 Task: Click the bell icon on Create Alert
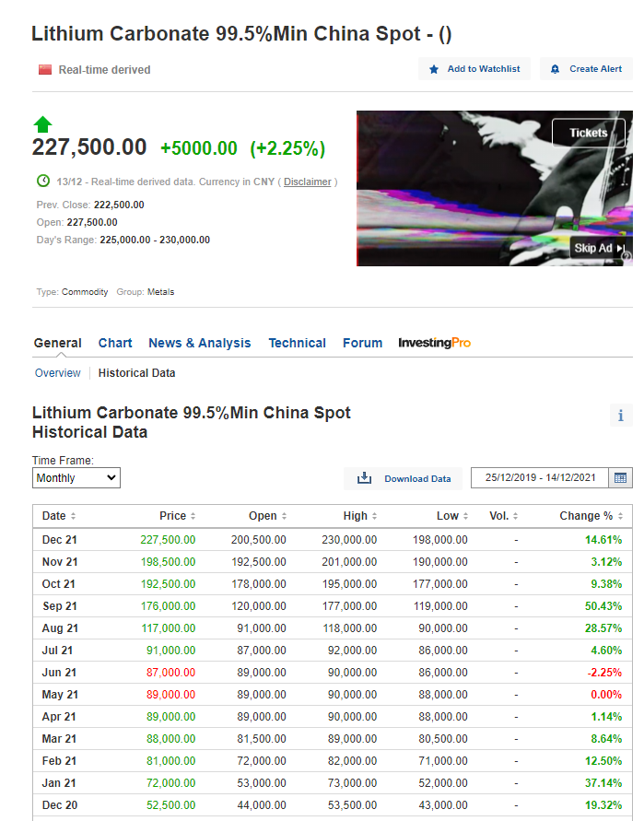click(555, 69)
